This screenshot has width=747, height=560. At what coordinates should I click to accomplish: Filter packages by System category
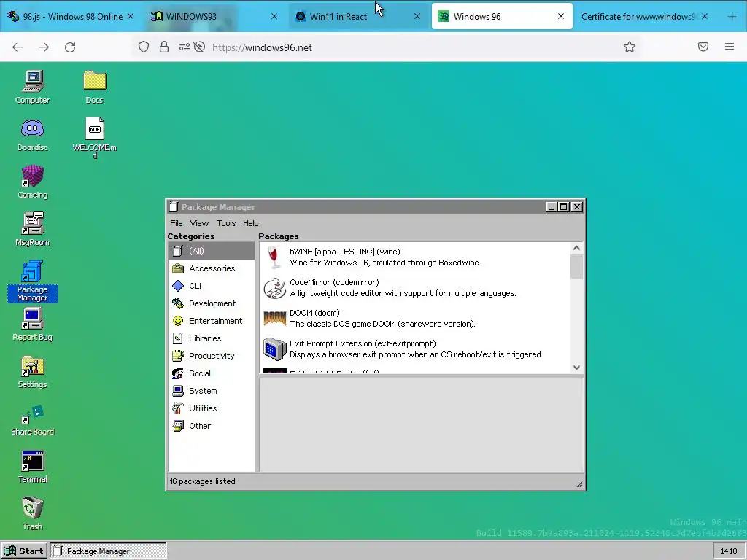pyautogui.click(x=212, y=391)
